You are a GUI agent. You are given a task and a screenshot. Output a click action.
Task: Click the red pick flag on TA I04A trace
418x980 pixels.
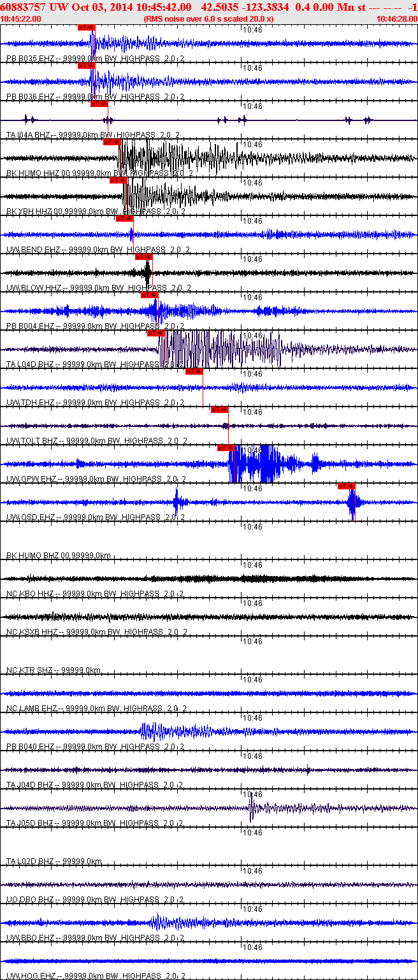(x=99, y=104)
